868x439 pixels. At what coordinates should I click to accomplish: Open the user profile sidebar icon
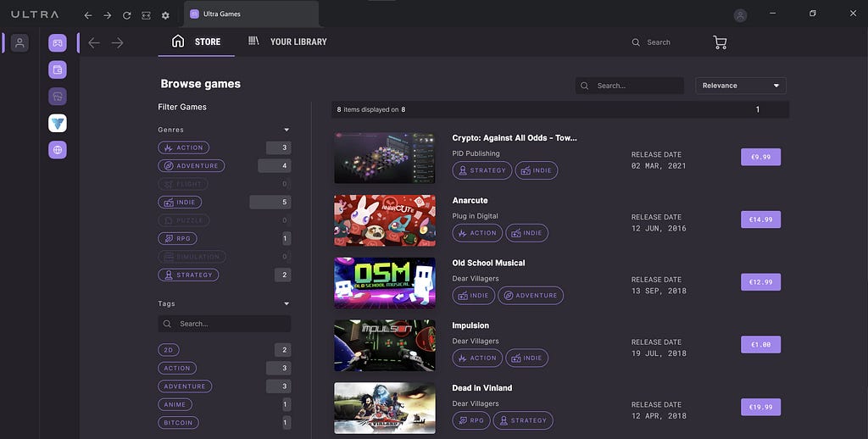click(19, 42)
